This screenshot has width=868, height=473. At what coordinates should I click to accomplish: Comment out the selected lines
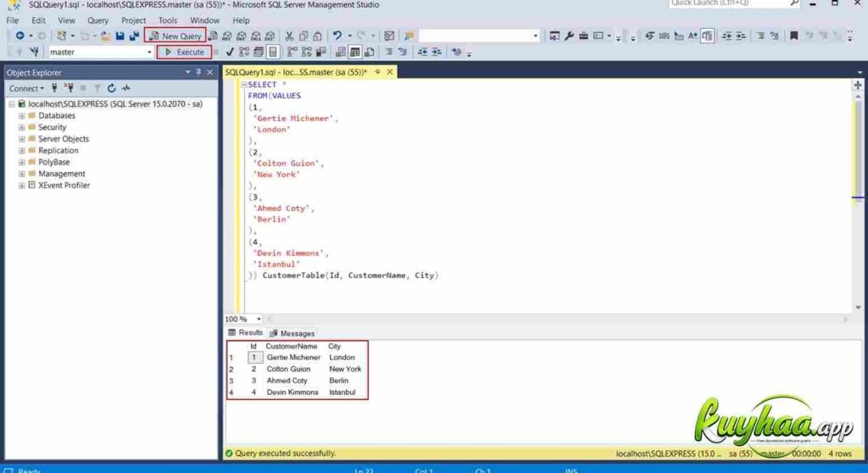coord(388,52)
